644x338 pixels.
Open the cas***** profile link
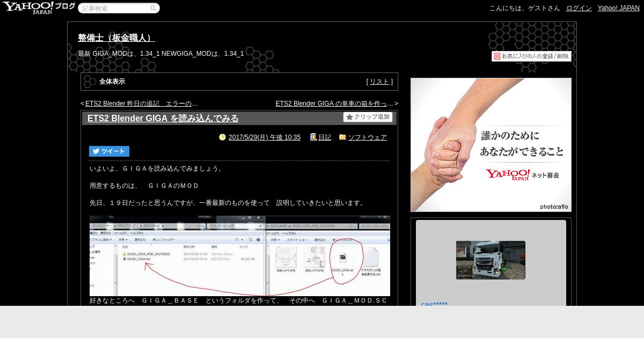coord(434,304)
